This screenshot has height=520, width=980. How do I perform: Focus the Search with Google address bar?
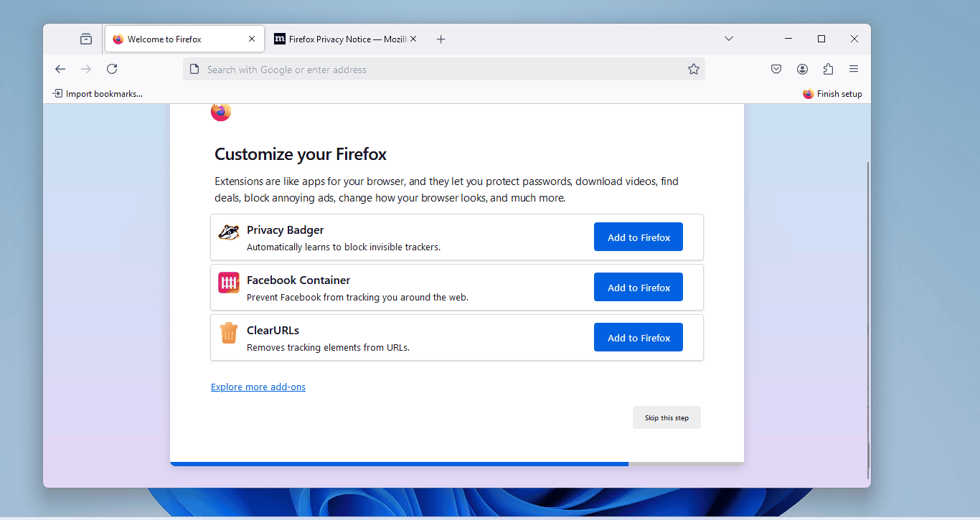click(444, 70)
